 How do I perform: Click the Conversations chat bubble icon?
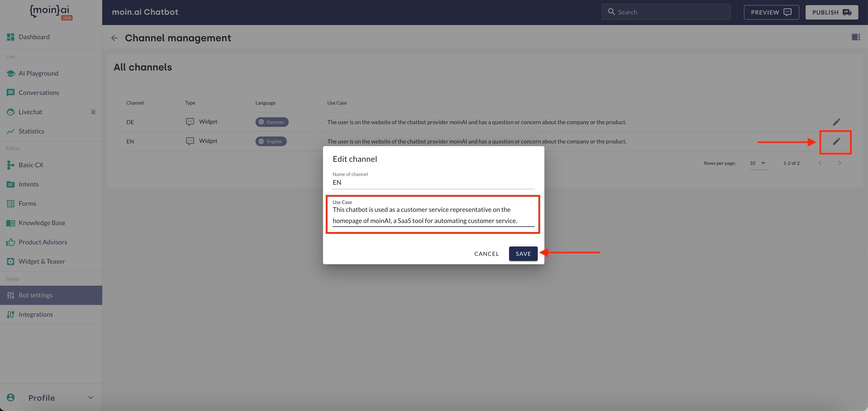11,93
